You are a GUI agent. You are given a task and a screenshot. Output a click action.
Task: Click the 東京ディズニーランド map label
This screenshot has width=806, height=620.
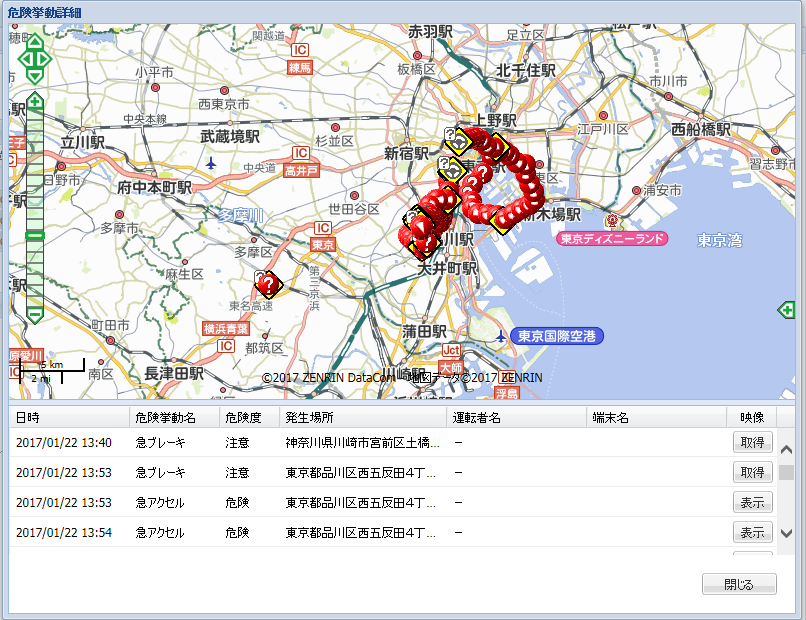tap(612, 239)
